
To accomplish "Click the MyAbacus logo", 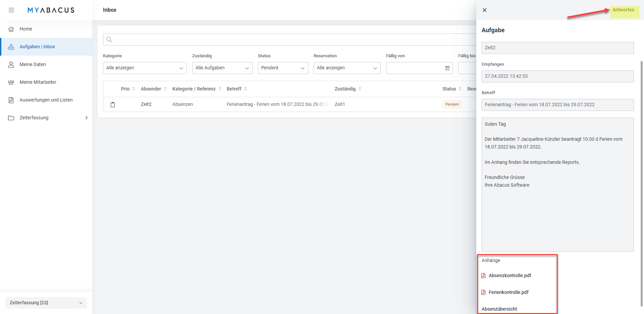I will (51, 10).
